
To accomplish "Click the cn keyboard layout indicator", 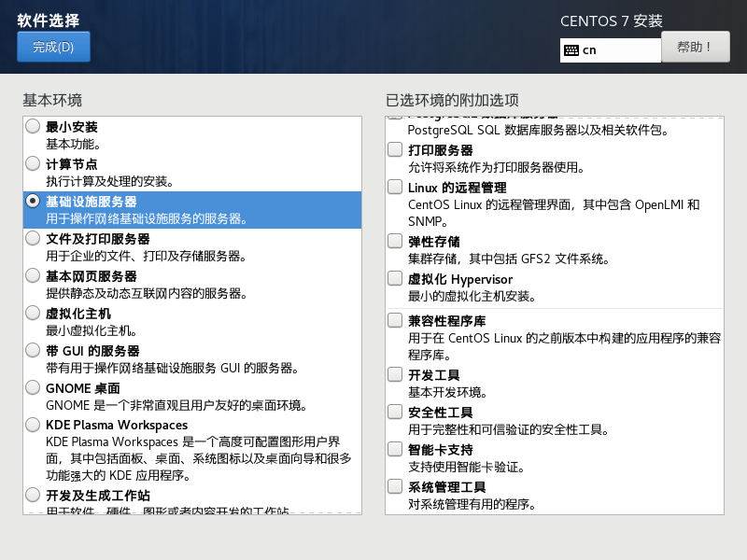I will click(611, 50).
